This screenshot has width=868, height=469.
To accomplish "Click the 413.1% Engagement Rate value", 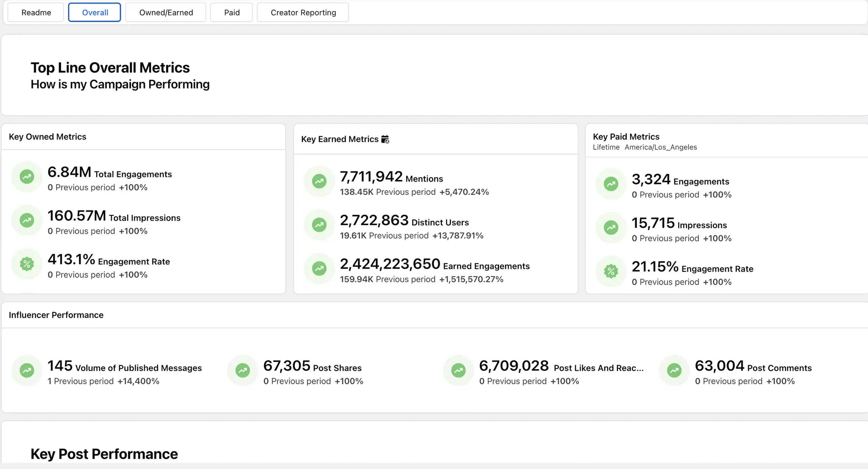I will click(71, 260).
